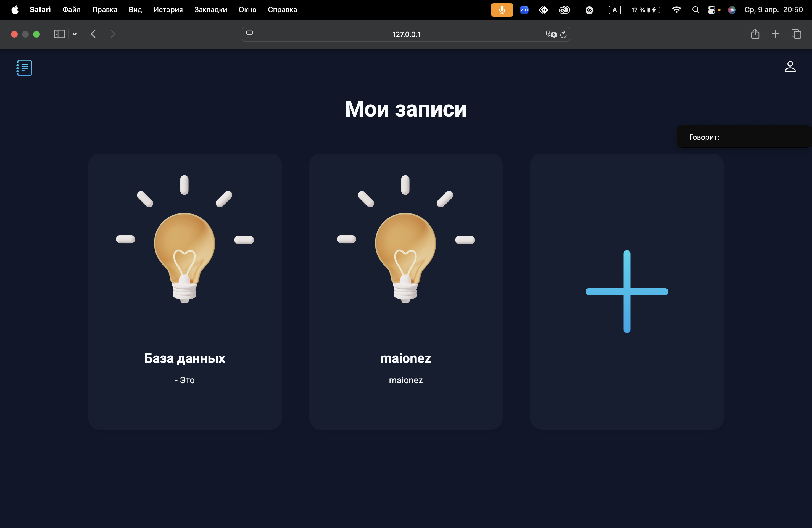Open the Adobe Creative Cloud menu bar icon
Image resolution: width=812 pixels, height=528 pixels.
[565, 10]
